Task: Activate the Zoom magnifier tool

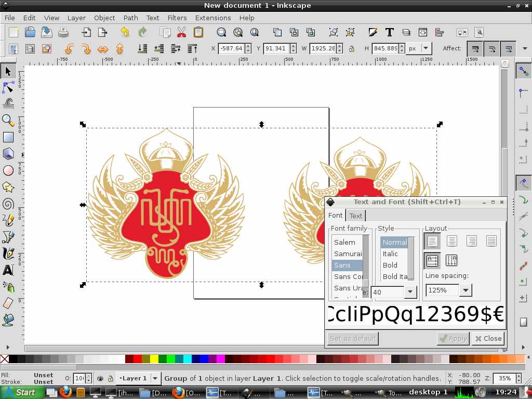Action: [8, 121]
